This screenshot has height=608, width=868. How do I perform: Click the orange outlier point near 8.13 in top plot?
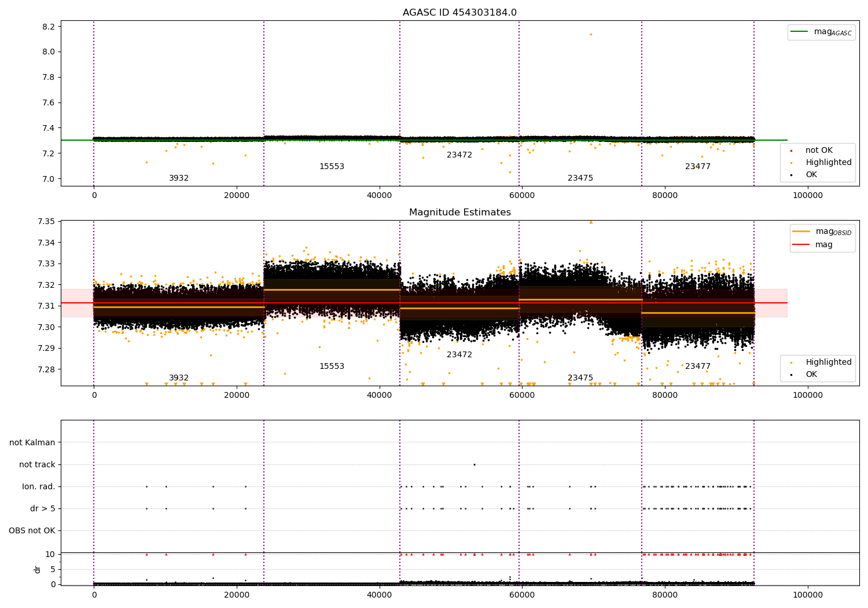[591, 34]
